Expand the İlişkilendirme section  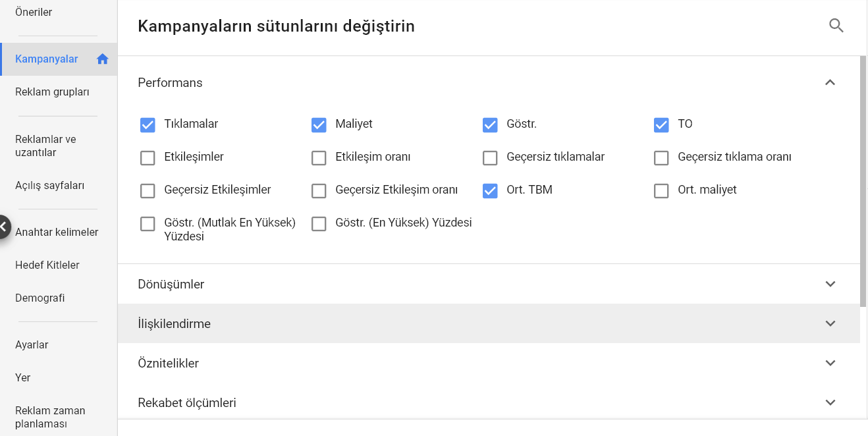click(489, 323)
